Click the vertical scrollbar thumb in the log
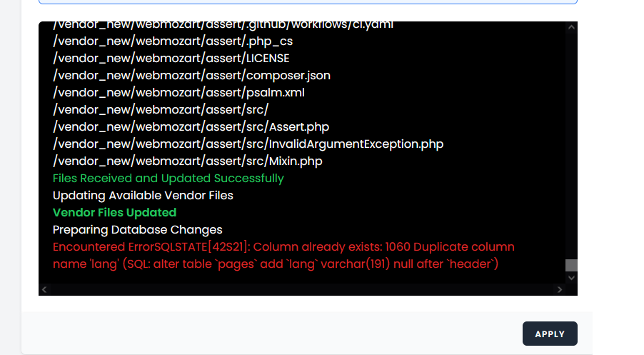 coord(571,265)
